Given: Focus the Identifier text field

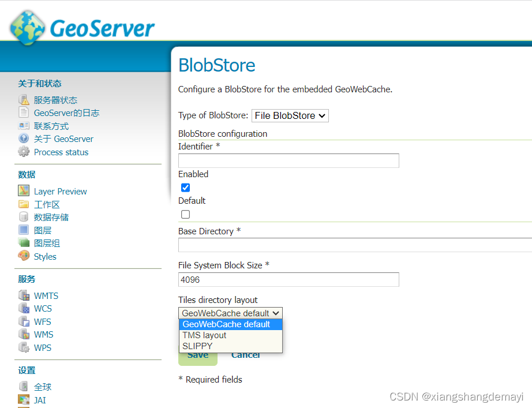Looking at the screenshot, I should pyautogui.click(x=289, y=160).
